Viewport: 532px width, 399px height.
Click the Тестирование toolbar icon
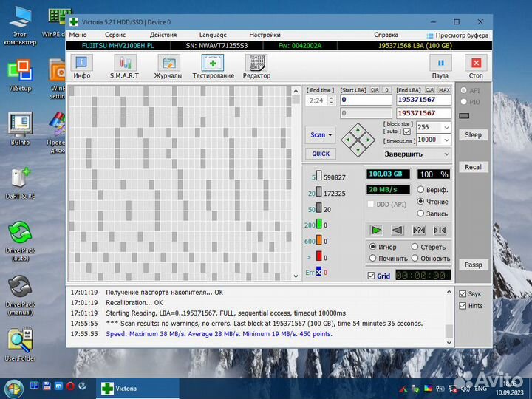tap(213, 66)
